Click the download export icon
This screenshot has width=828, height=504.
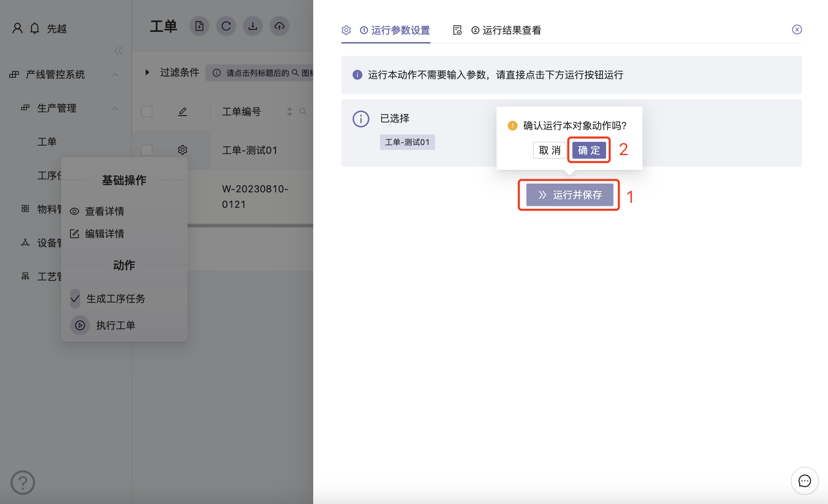pos(252,26)
